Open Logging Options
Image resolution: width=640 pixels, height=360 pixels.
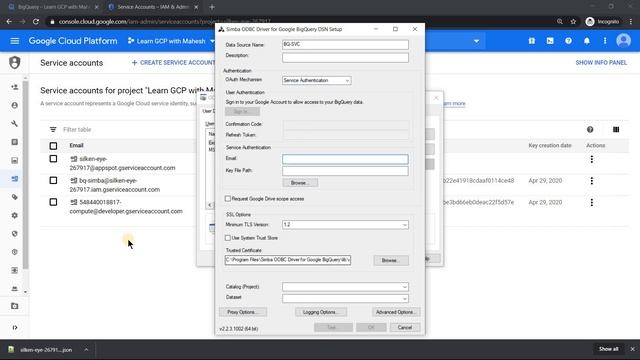point(320,312)
